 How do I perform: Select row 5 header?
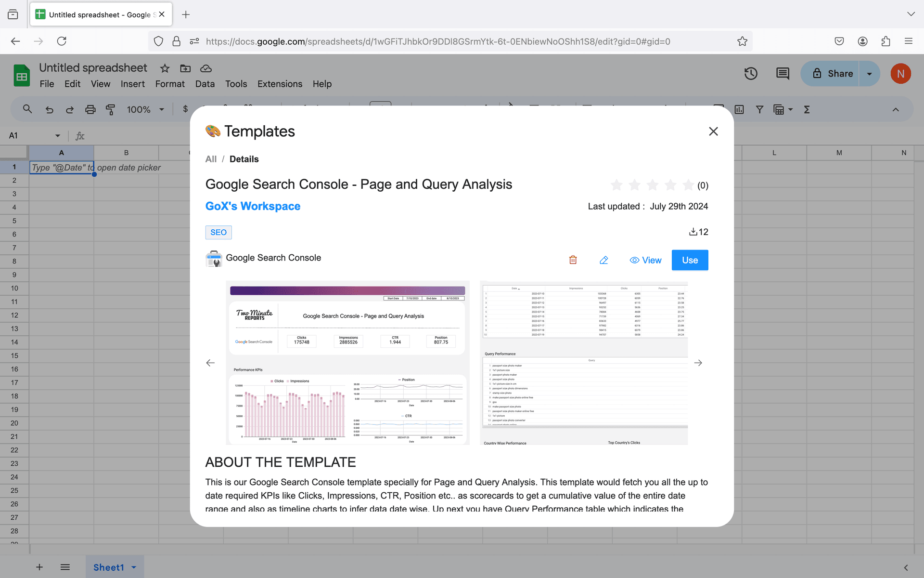tap(14, 221)
